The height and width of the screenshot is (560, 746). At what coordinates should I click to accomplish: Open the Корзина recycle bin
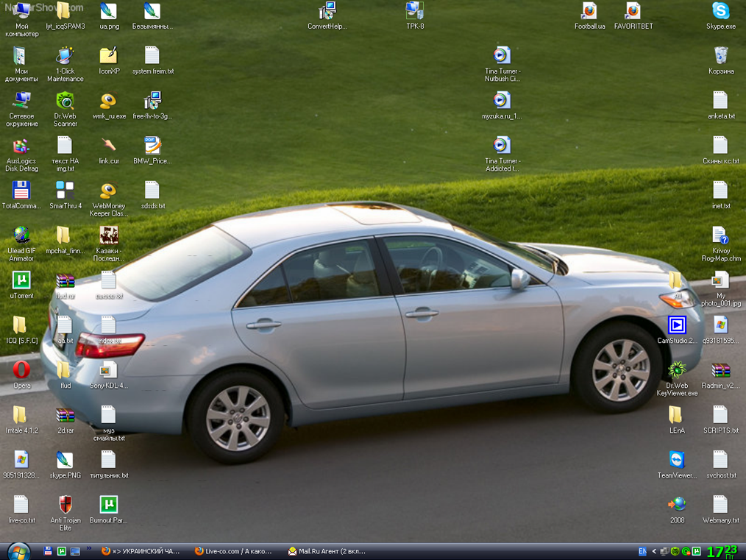[x=721, y=57]
